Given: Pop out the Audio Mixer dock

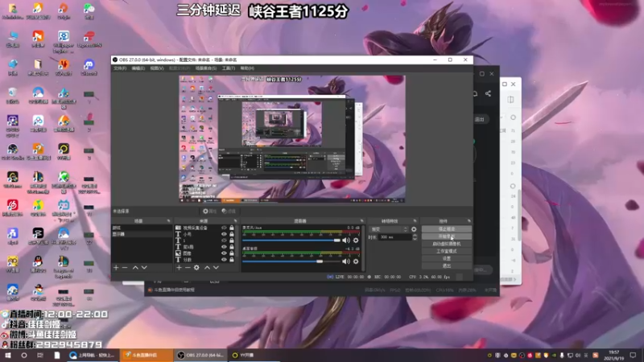Looking at the screenshot, I should [x=361, y=220].
